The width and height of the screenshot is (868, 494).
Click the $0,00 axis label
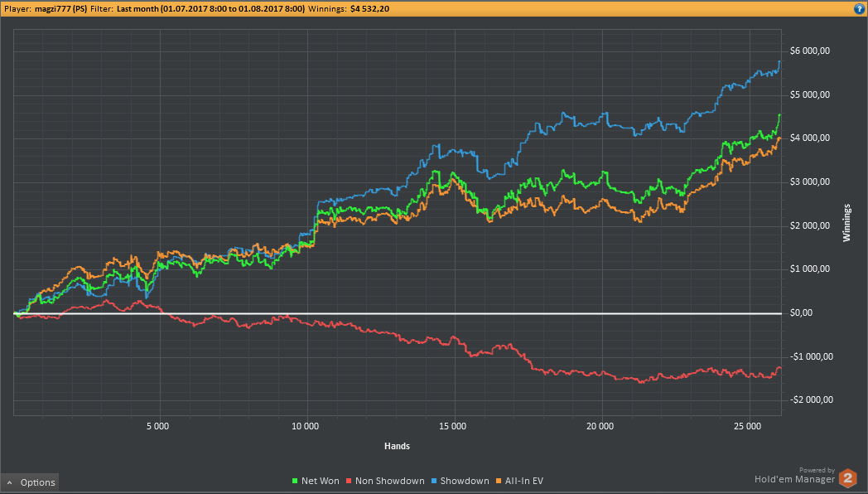pyautogui.click(x=802, y=313)
